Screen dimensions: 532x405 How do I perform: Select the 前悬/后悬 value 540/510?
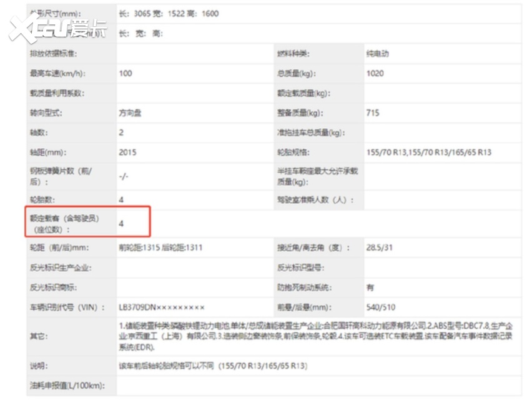(x=381, y=307)
